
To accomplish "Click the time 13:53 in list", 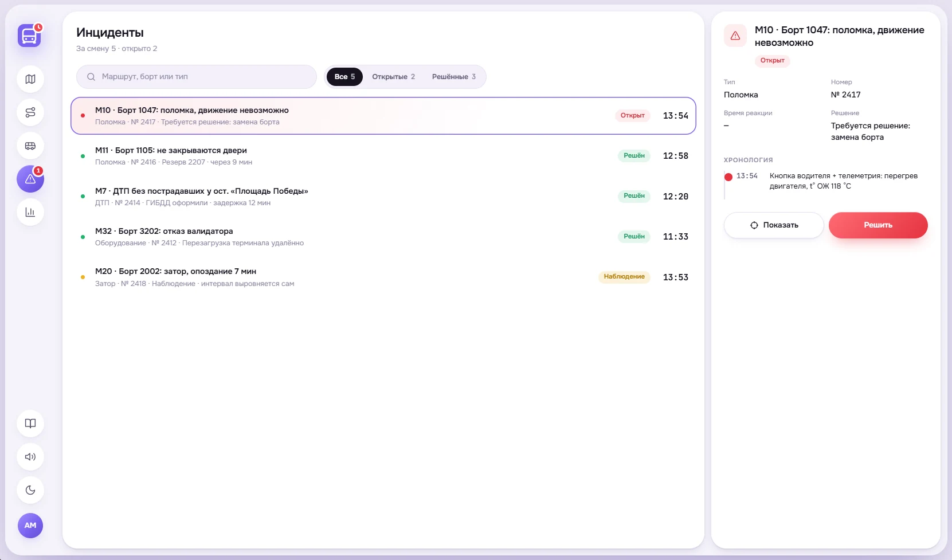I will point(676,277).
